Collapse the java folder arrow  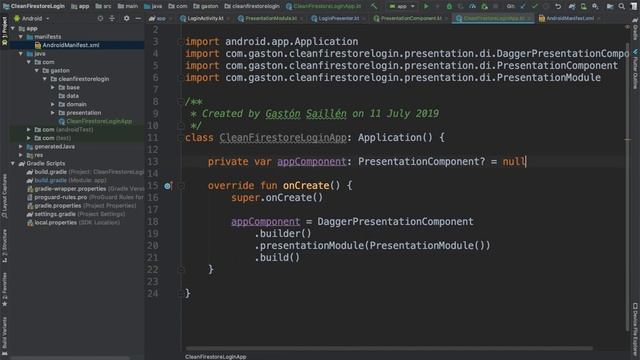click(21, 53)
